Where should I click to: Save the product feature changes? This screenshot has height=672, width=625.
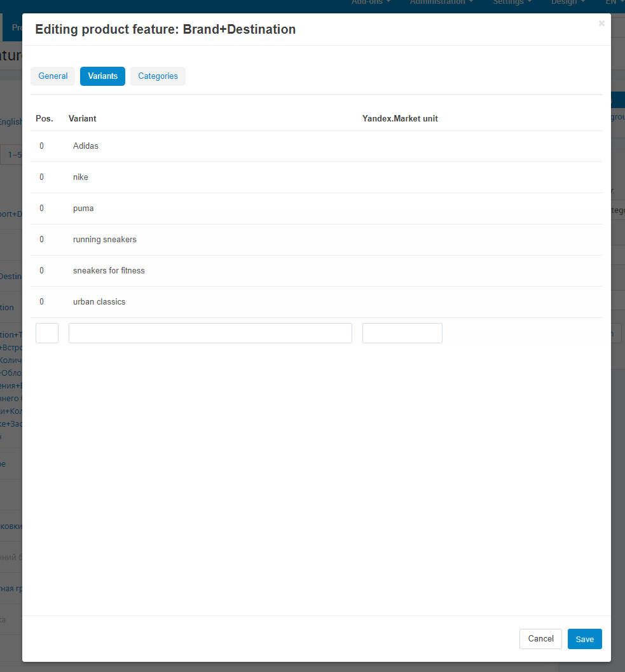pos(585,639)
